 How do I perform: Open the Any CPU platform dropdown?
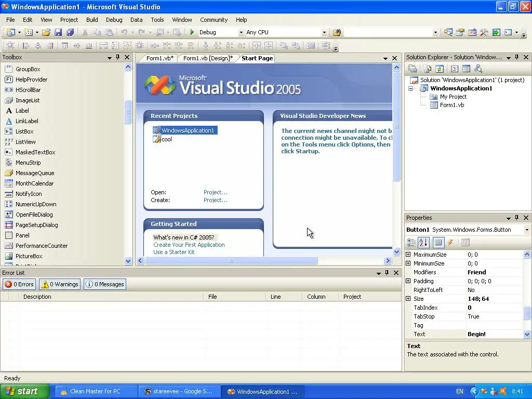point(324,33)
